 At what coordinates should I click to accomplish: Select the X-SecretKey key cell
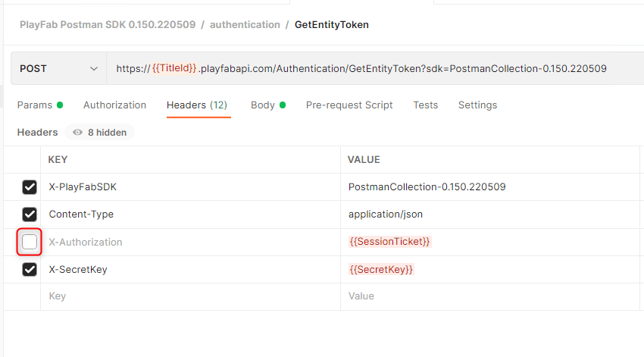click(191, 270)
